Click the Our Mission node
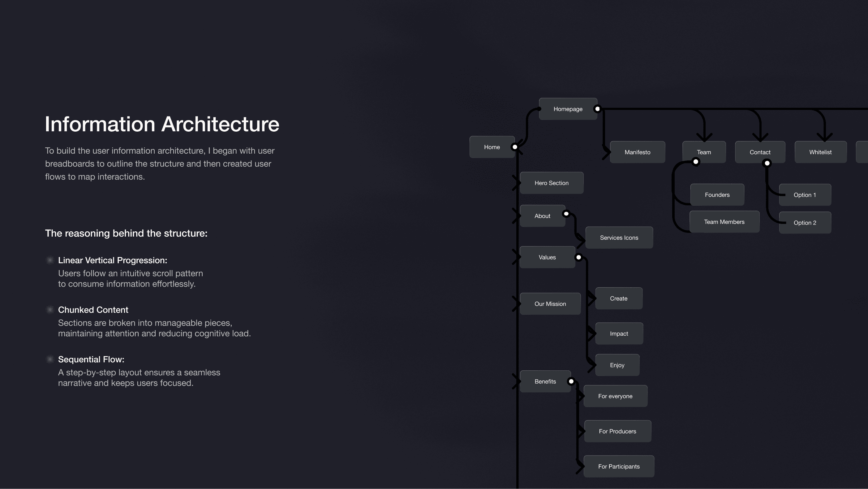 tap(550, 303)
